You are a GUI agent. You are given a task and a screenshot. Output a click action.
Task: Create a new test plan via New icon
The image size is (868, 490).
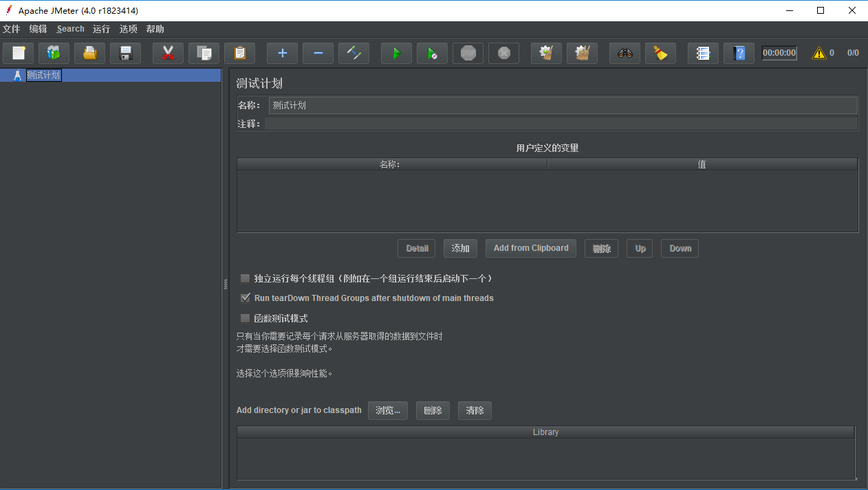[x=19, y=53]
